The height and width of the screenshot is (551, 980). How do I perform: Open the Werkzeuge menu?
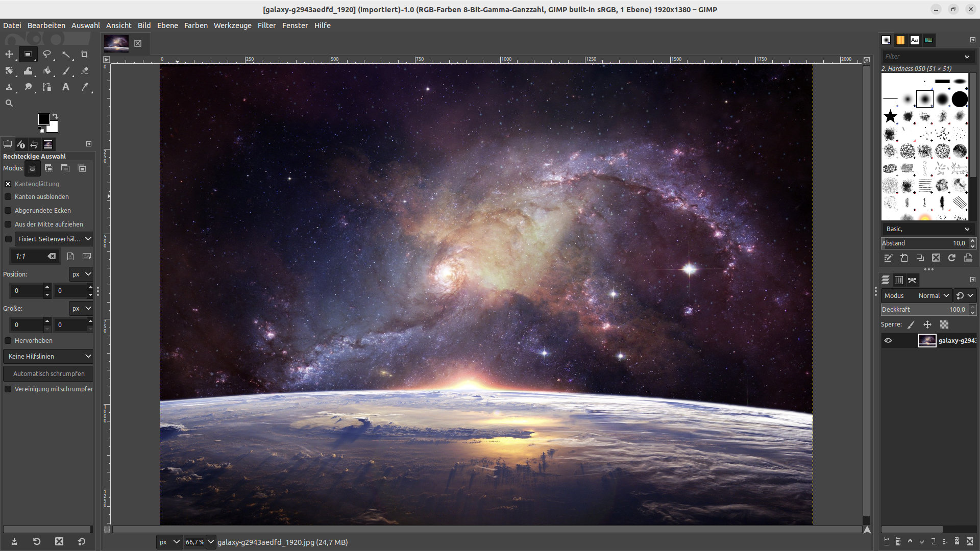point(233,26)
